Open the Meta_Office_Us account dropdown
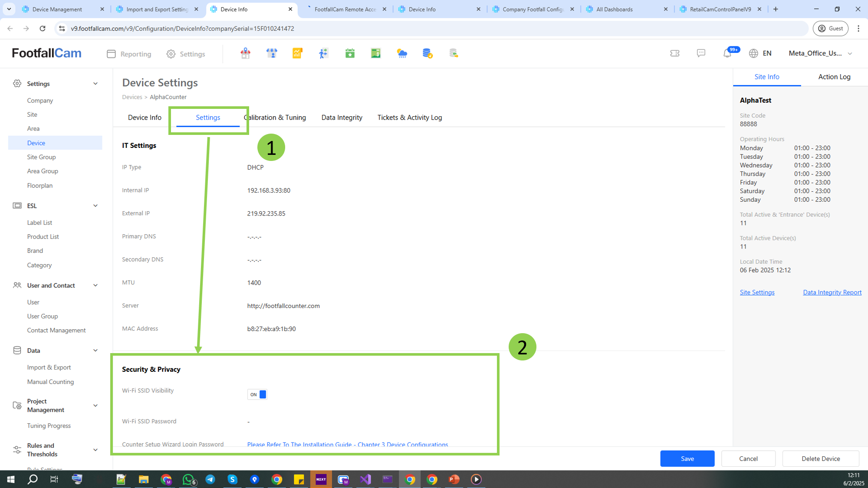Viewport: 868px width, 488px height. click(820, 53)
